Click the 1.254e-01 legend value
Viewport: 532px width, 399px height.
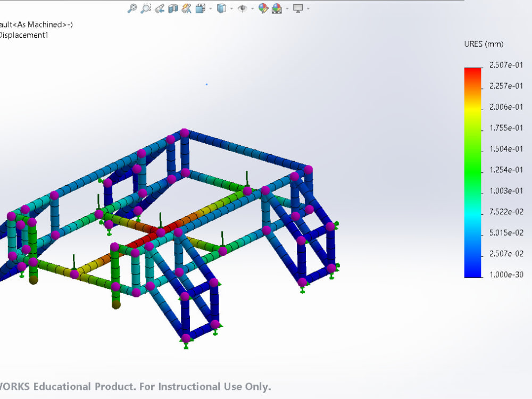pyautogui.click(x=506, y=170)
